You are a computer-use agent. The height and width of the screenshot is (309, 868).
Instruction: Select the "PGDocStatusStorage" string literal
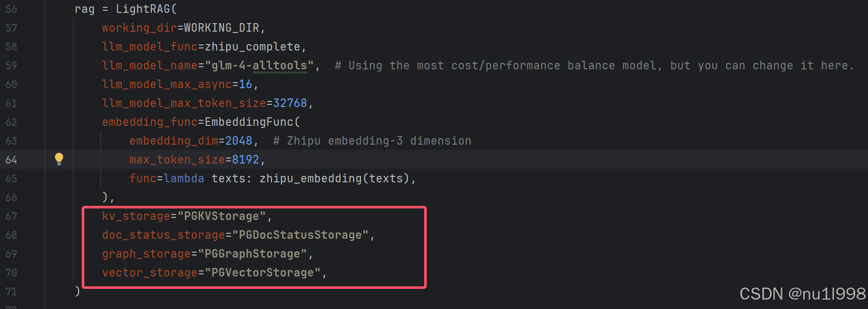tap(300, 235)
